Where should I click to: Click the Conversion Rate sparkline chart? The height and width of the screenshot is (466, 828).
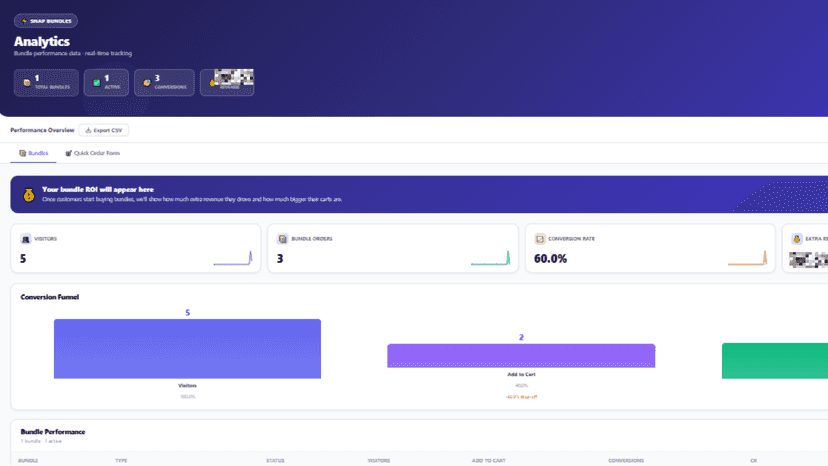click(747, 258)
